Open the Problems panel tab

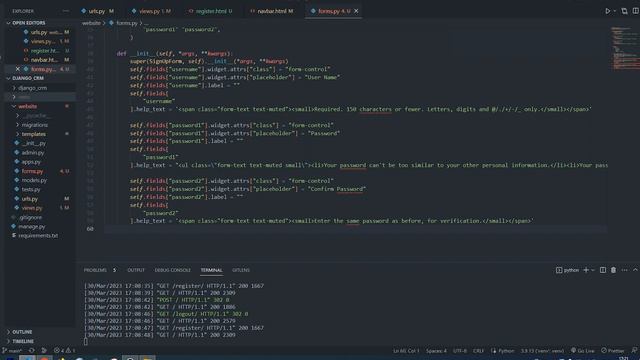tap(95, 270)
